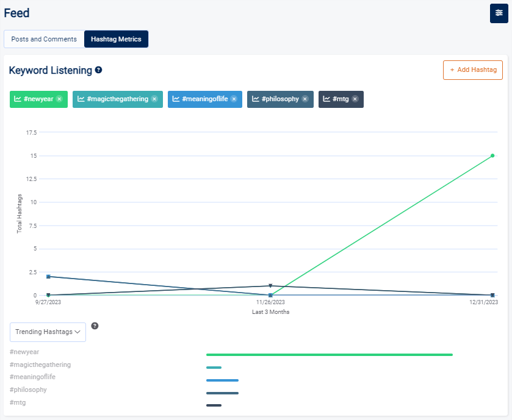512x420 pixels.
Task: Expand the Trending Hashtags dropdown
Action: pyautogui.click(x=48, y=332)
